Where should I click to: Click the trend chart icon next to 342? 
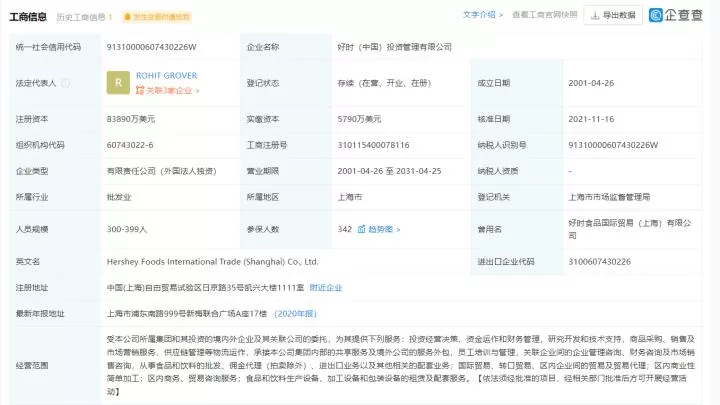click(x=361, y=229)
